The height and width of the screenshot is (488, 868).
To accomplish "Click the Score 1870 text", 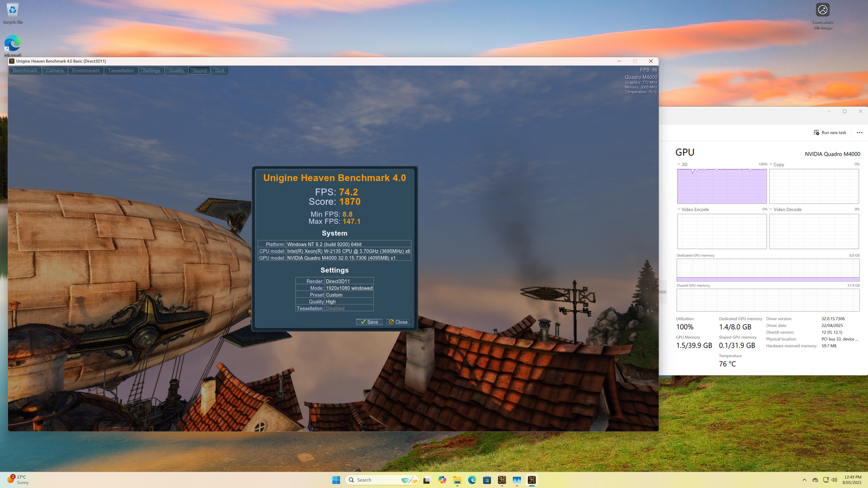I will point(335,202).
